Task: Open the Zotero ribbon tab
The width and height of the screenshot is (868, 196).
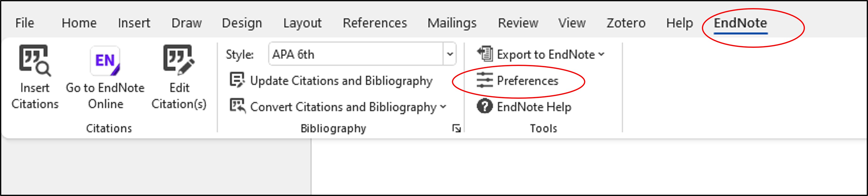Action: pos(626,23)
